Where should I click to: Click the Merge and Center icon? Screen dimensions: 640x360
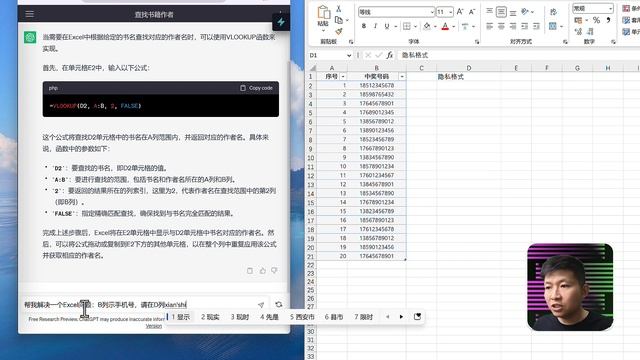[552, 26]
